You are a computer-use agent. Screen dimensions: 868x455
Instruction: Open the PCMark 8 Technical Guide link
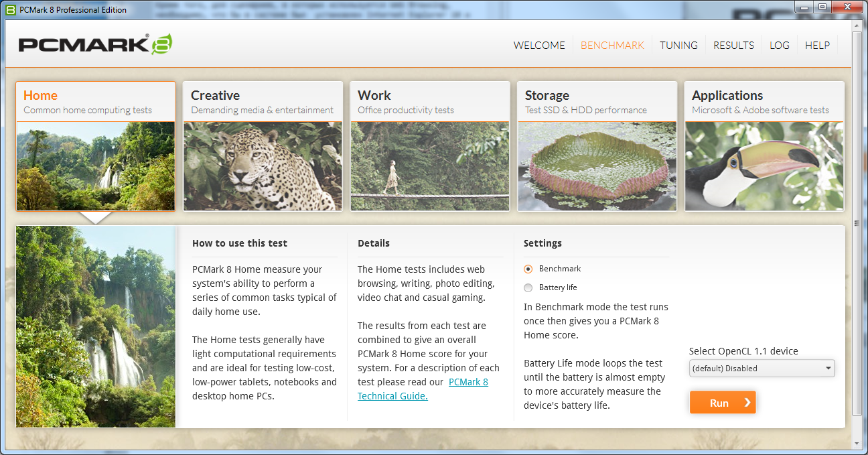[423, 389]
